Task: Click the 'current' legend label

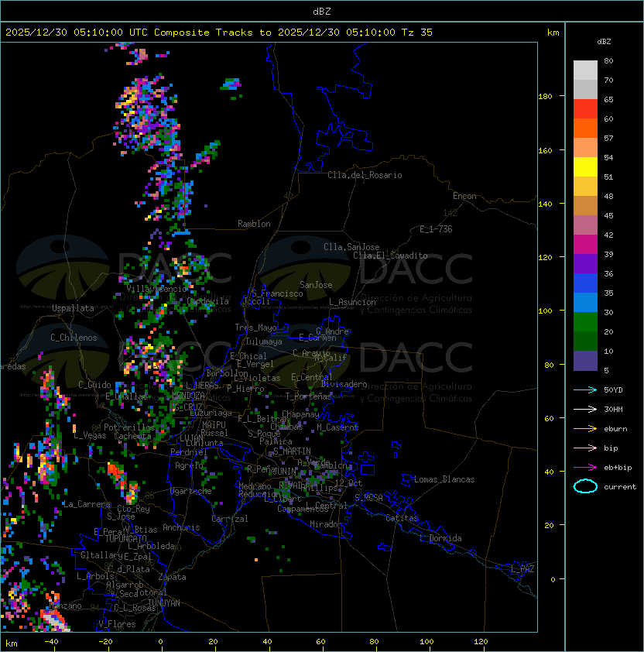Action: pos(620,487)
